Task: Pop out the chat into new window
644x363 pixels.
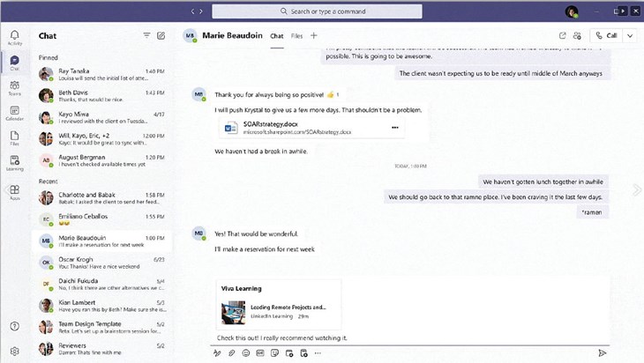Action: [x=563, y=36]
